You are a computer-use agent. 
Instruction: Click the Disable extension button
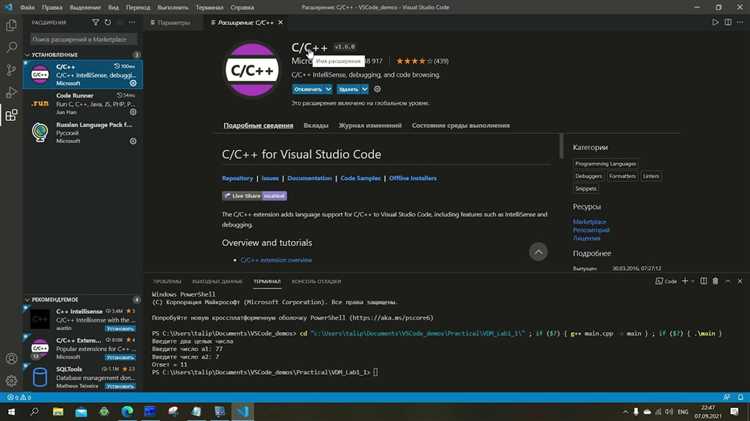point(308,89)
